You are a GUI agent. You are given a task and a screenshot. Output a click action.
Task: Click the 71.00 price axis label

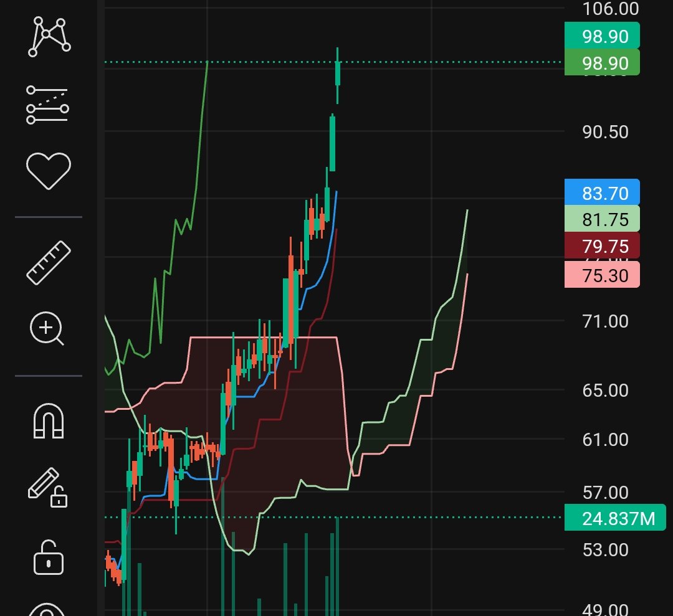pyautogui.click(x=605, y=321)
